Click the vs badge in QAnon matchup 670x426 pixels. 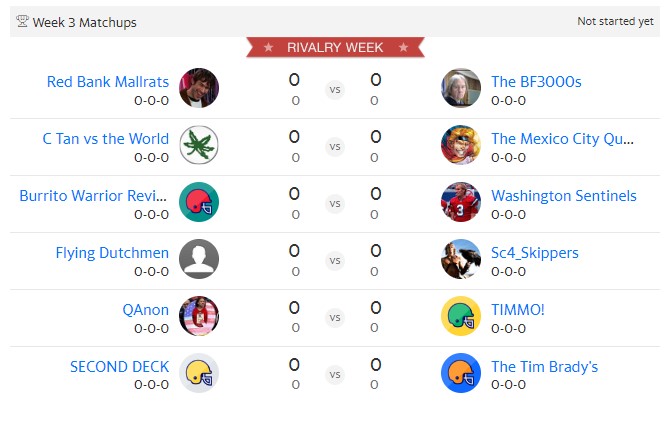[335, 317]
